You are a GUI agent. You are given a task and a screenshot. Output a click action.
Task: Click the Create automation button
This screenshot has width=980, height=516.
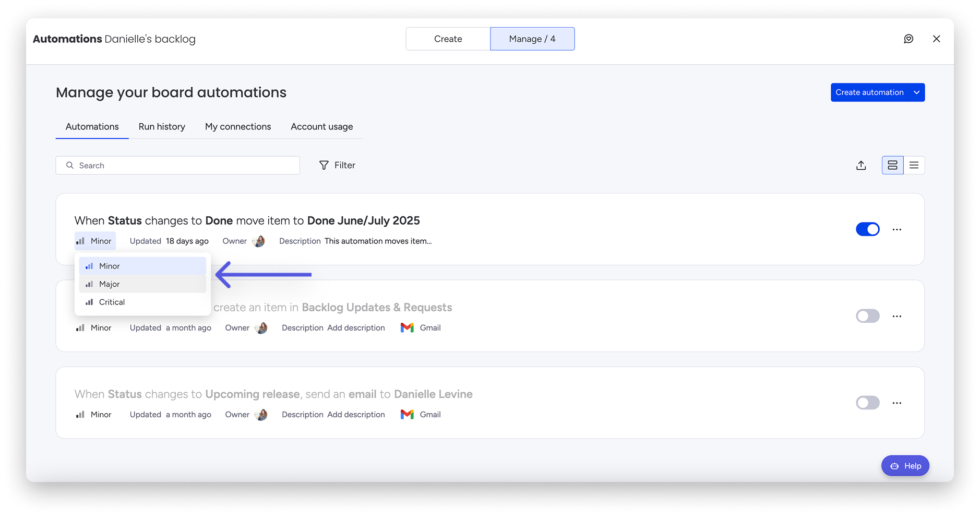pyautogui.click(x=869, y=92)
